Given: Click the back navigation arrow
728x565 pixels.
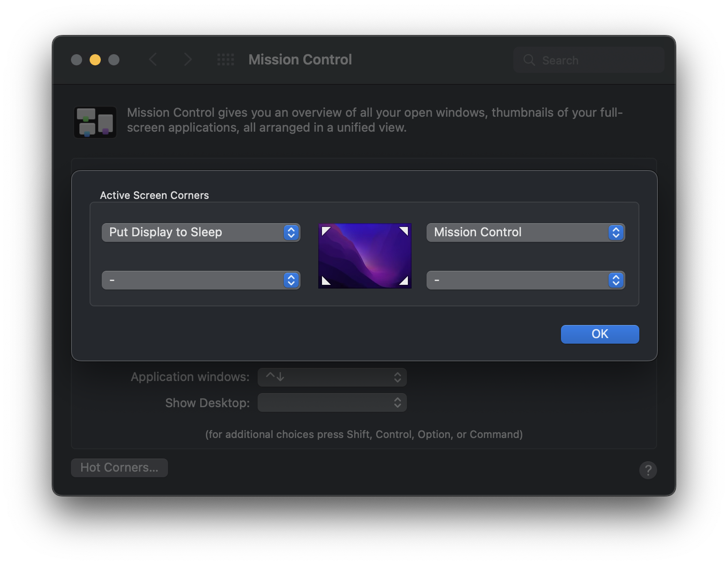Looking at the screenshot, I should pyautogui.click(x=153, y=59).
